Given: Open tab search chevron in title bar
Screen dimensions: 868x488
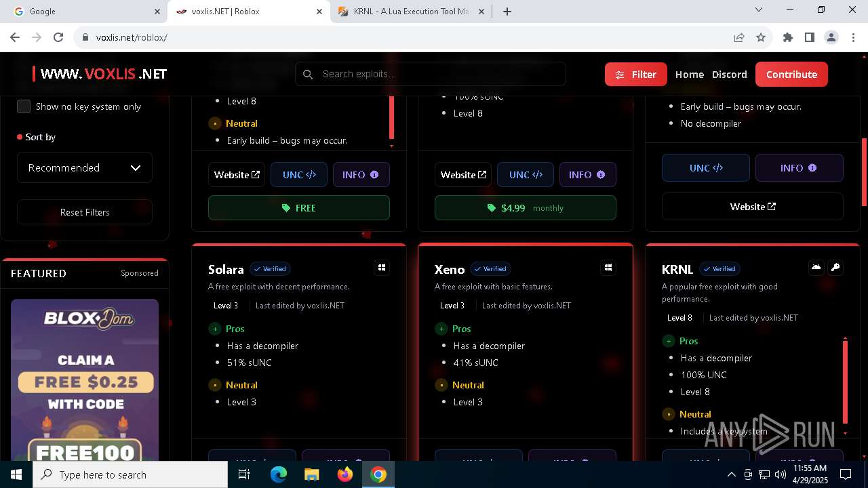Looking at the screenshot, I should (x=759, y=10).
